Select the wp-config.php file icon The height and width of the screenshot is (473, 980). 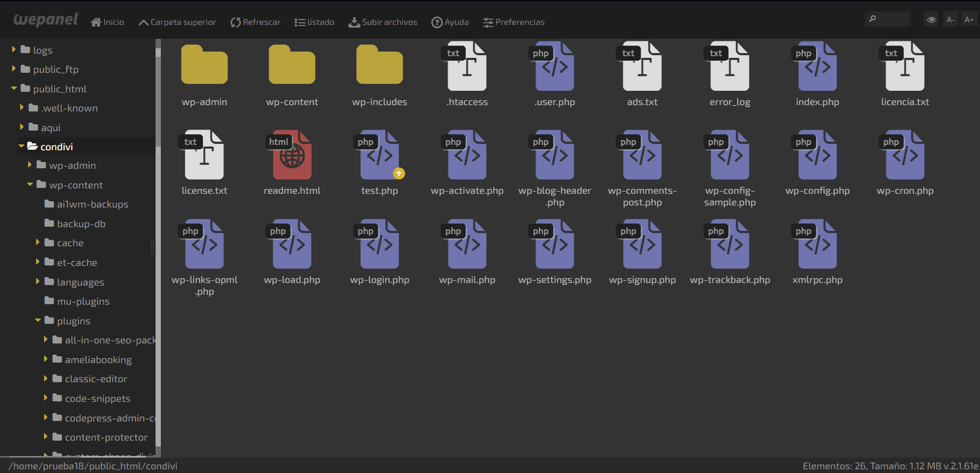point(817,154)
